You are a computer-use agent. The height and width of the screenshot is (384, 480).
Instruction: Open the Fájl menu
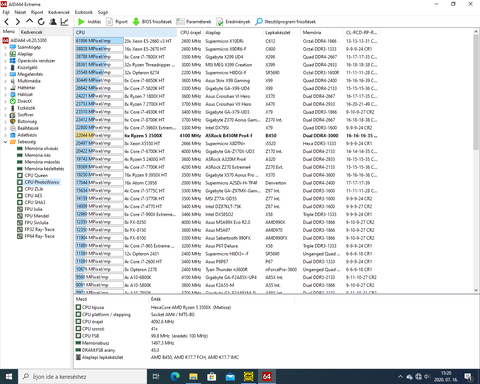click(x=6, y=12)
